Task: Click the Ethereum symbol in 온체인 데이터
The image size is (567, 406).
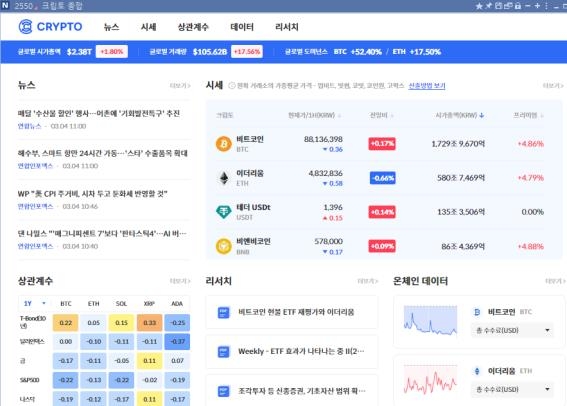Action: click(477, 371)
